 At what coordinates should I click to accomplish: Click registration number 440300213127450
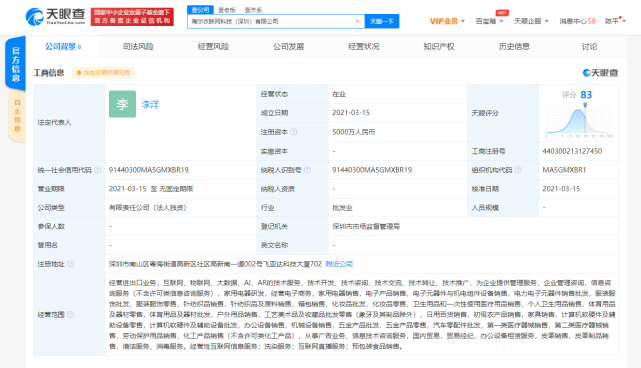[572, 151]
